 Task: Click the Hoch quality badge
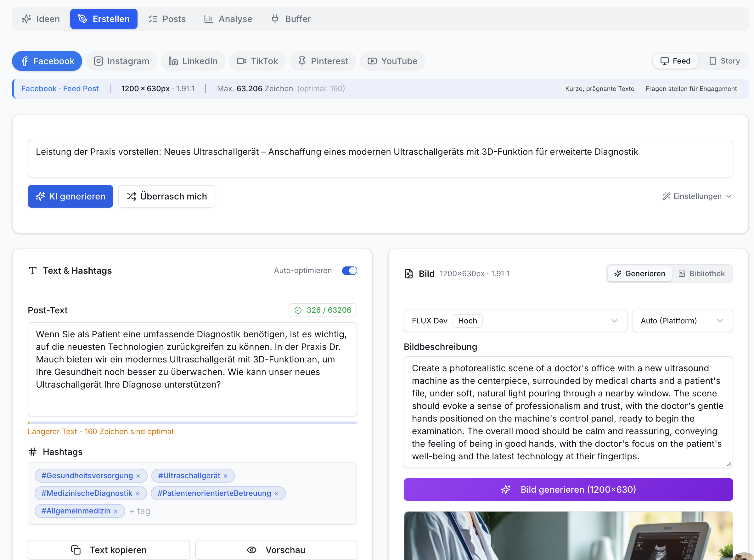click(468, 321)
